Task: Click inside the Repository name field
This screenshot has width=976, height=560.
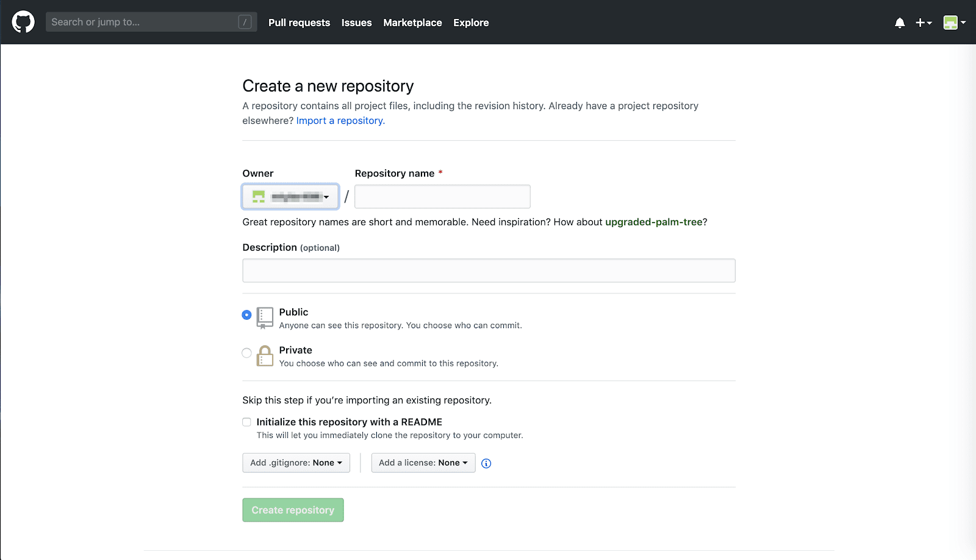Action: click(x=442, y=196)
